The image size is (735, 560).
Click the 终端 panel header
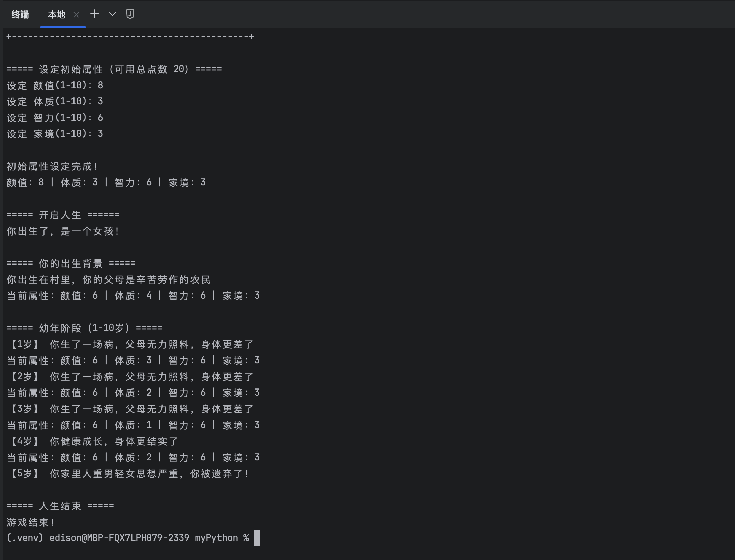[20, 14]
